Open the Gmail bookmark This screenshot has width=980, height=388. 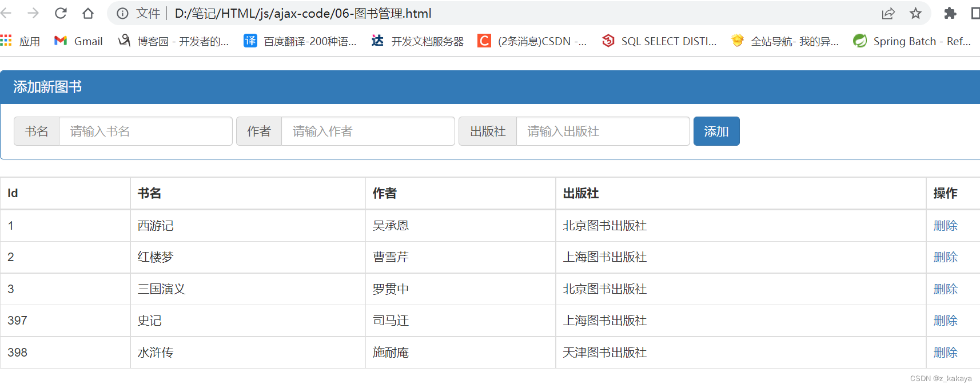coord(78,41)
